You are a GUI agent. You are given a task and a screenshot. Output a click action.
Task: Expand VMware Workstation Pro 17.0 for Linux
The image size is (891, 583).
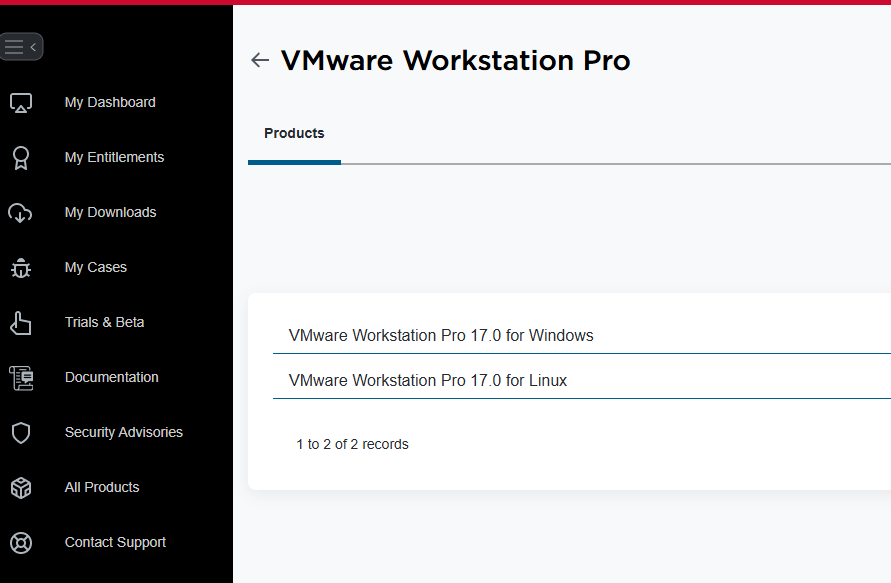coord(428,381)
